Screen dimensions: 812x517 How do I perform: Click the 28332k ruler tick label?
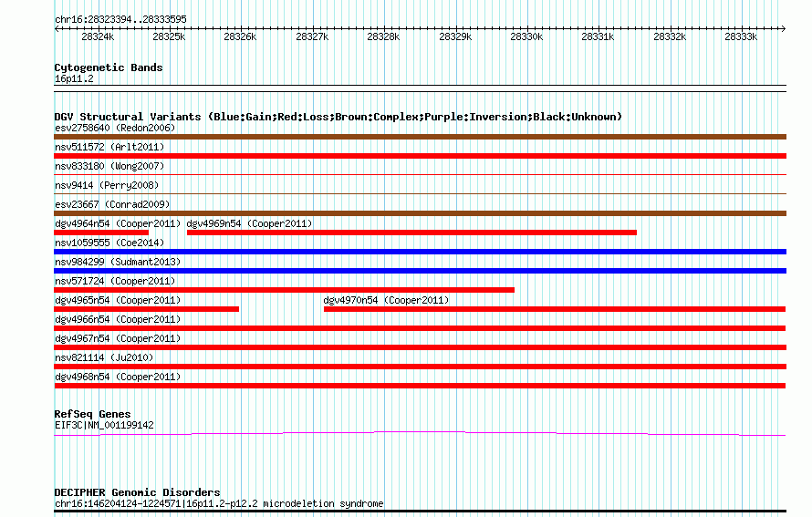coord(670,36)
